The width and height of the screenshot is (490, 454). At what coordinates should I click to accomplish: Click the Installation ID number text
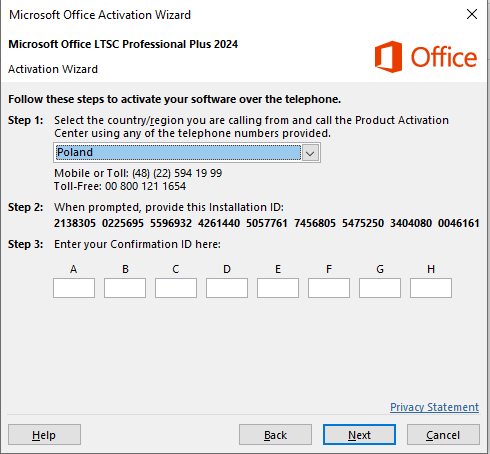(267, 223)
